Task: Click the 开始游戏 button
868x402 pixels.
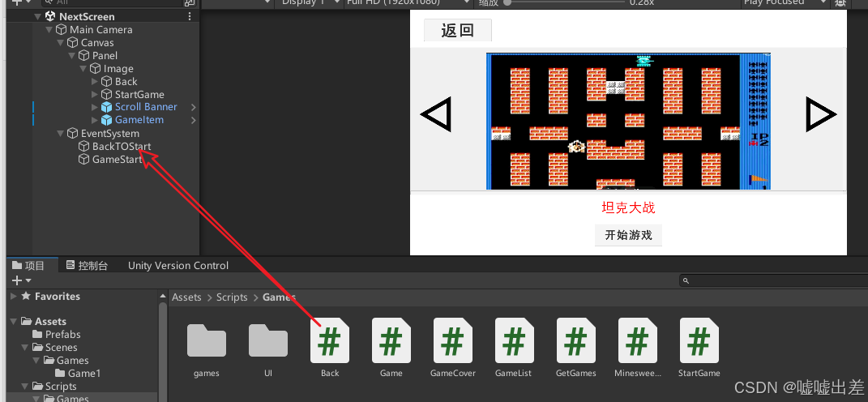Action: pyautogui.click(x=628, y=235)
